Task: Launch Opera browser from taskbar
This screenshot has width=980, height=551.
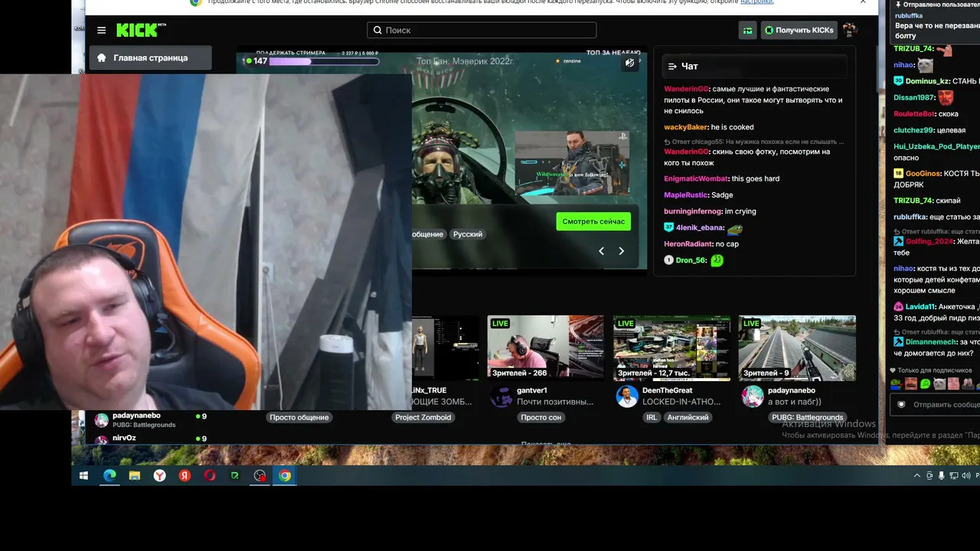Action: click(x=210, y=475)
